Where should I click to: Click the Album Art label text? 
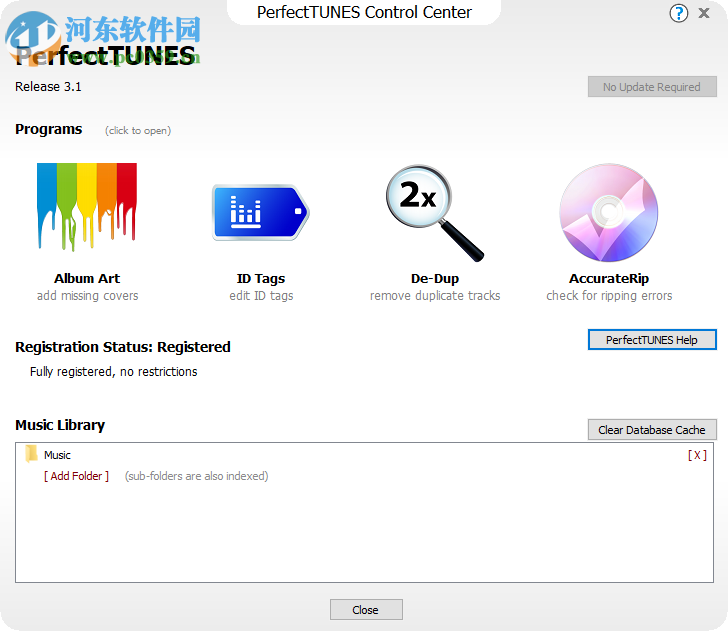click(87, 279)
